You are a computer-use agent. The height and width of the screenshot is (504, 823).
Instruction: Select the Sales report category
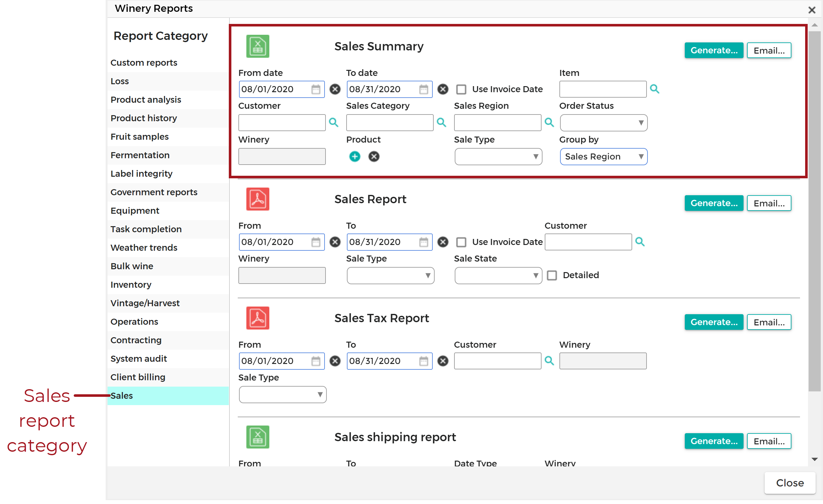[x=168, y=396]
